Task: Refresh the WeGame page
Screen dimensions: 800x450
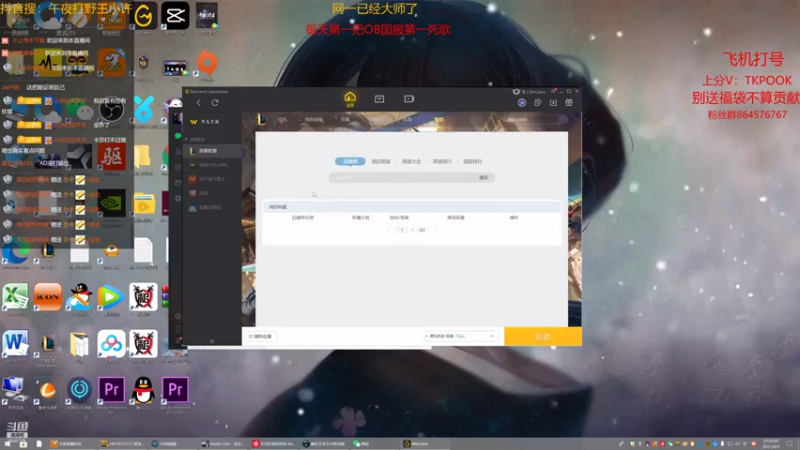Action: point(215,103)
